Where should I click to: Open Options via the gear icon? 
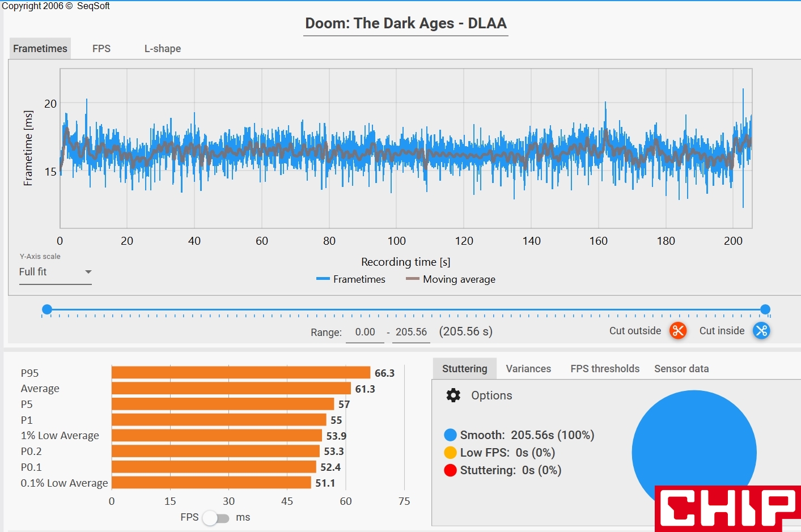tap(454, 395)
